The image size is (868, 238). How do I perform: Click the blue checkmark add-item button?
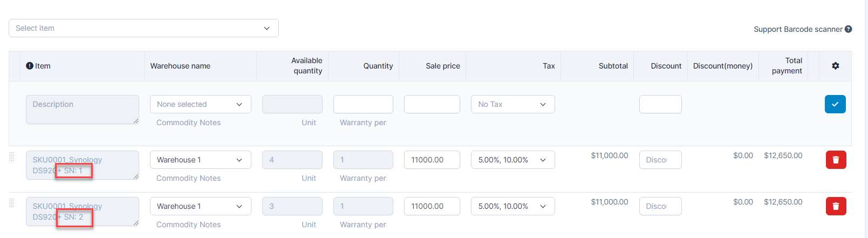click(835, 104)
